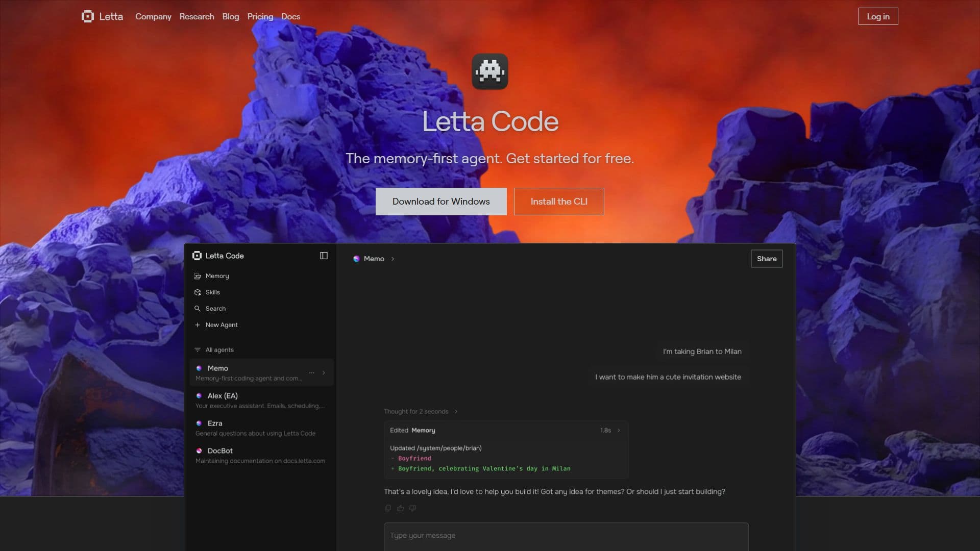Click the Log in button

[x=878, y=16]
